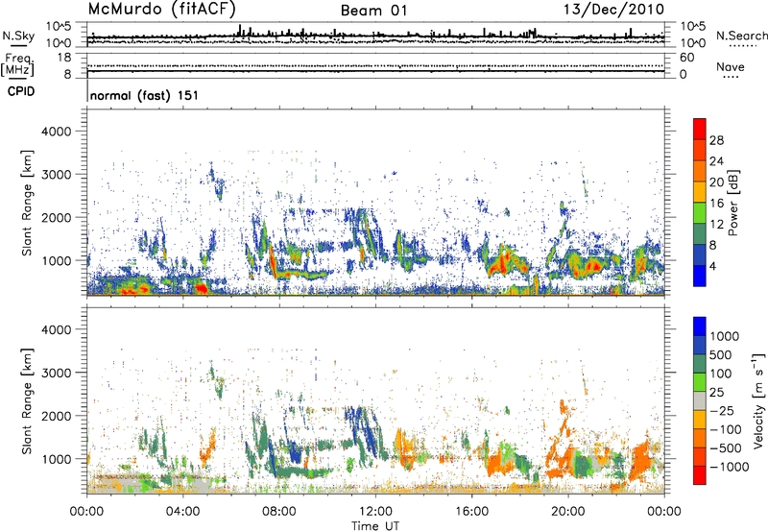This screenshot has height=532, width=768.
Task: Click the 'N.Sky' legend label
Action: tap(18, 36)
